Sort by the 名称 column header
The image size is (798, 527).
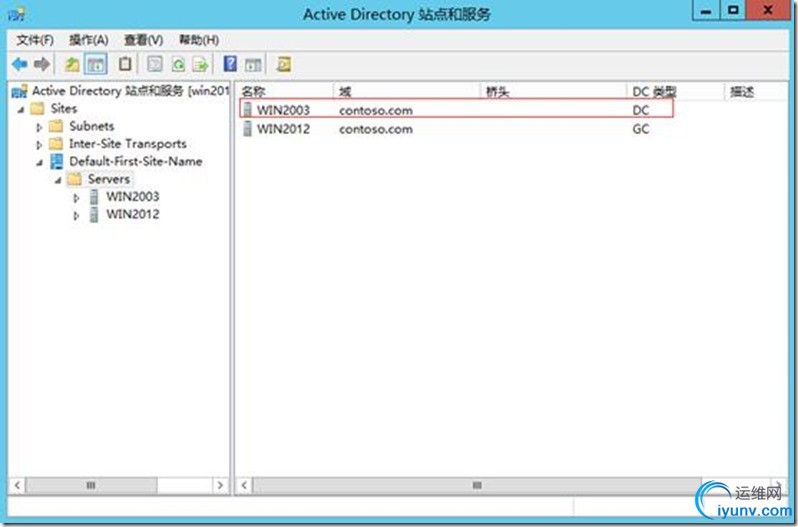tap(284, 92)
